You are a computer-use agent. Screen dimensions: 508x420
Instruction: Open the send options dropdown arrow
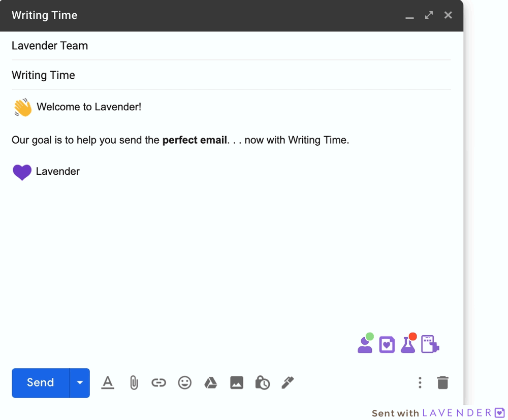click(80, 383)
